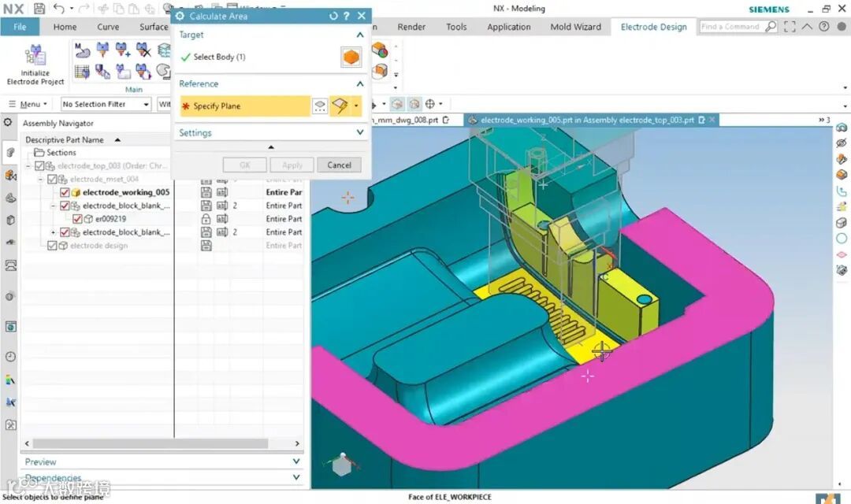Image resolution: width=851 pixels, height=504 pixels.
Task: Click the navigator horizontal scrollbar
Action: coord(151,443)
